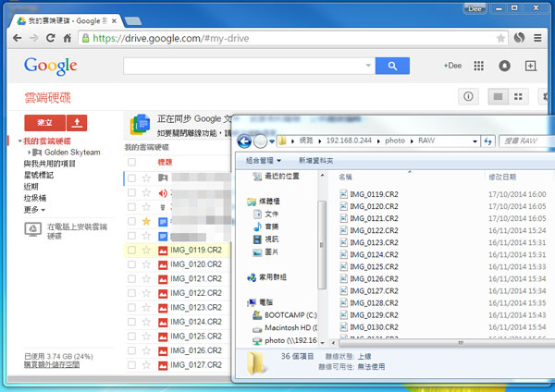The width and height of the screenshot is (555, 392).
Task: Bookmark this page with the star icon
Action: pyautogui.click(x=500, y=39)
